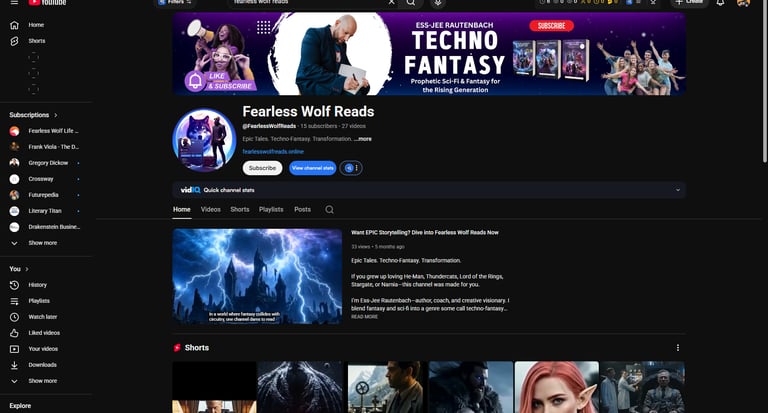Open the three-dot menu beside channel stats button
The width and height of the screenshot is (768, 413).
click(357, 168)
